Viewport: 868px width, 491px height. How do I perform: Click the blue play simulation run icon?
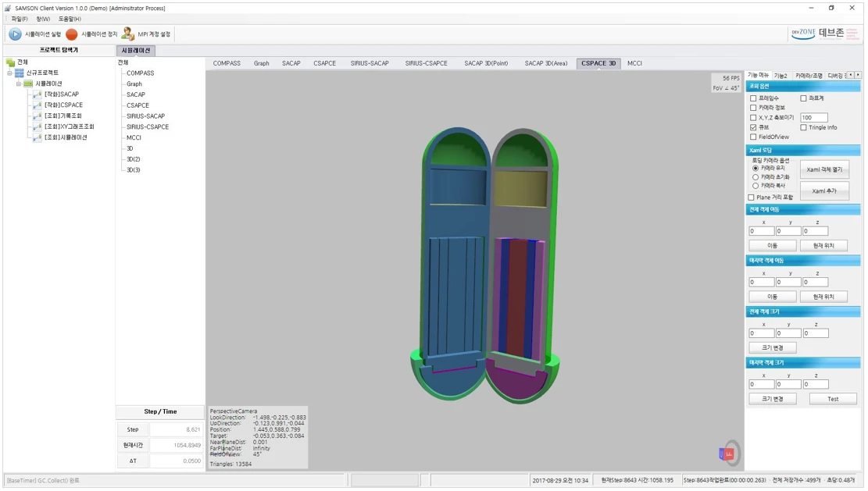15,34
